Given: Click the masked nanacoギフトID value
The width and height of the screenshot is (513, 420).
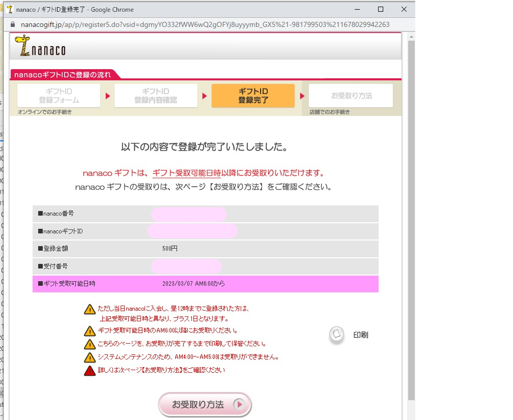Looking at the screenshot, I should click(192, 231).
